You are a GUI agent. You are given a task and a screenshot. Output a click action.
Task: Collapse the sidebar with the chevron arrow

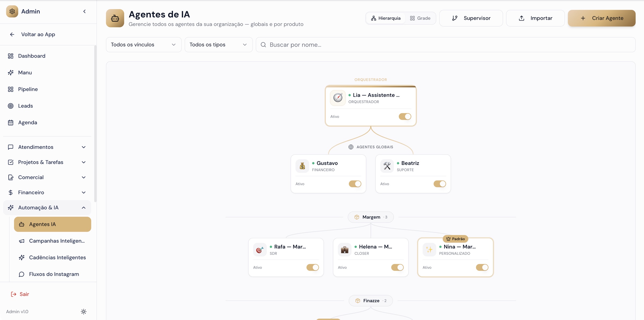pos(85,11)
